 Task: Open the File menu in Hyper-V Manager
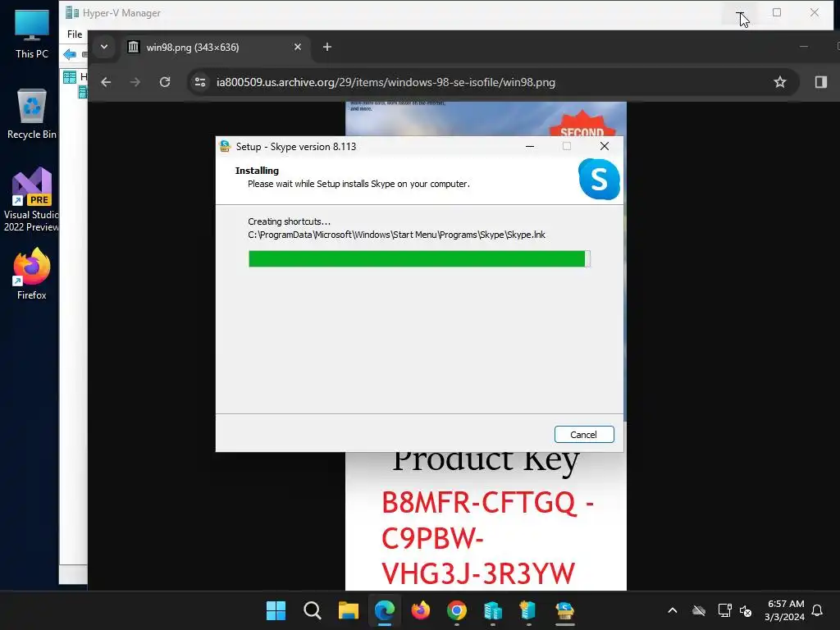click(75, 34)
